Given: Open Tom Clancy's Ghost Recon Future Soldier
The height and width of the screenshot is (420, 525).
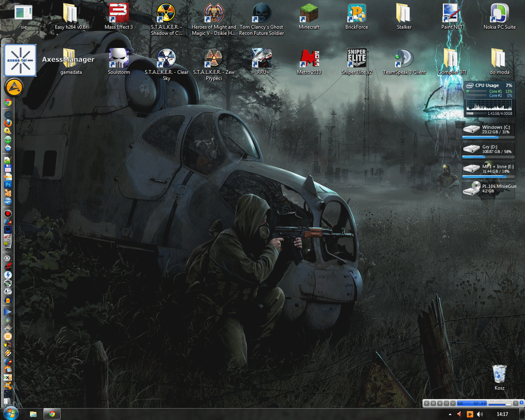Looking at the screenshot, I should point(261,20).
